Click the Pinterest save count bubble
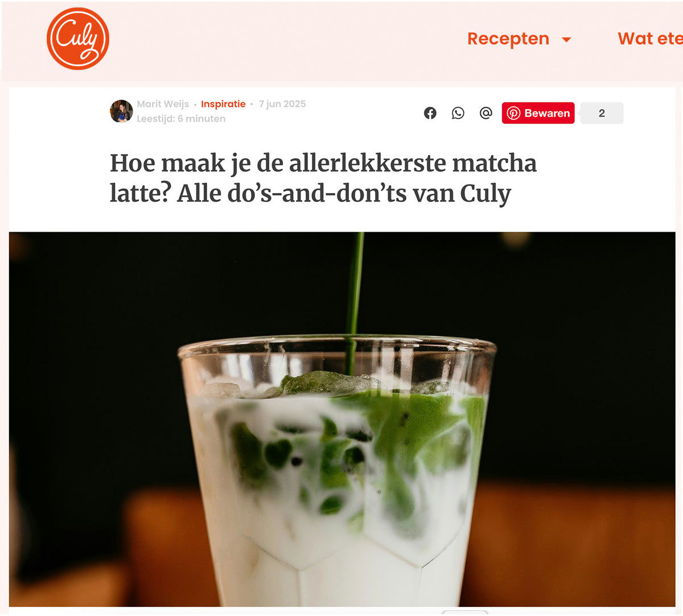The image size is (683, 616). click(602, 113)
